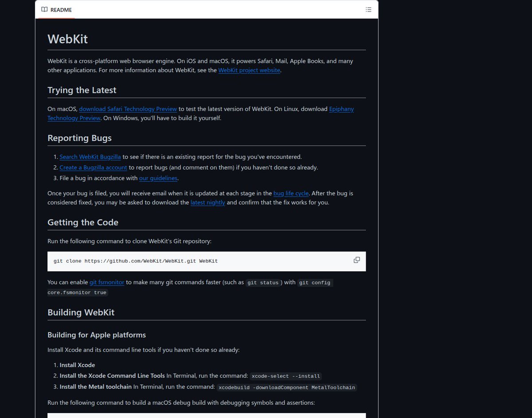
Task: Follow the download Safari Technology Preview link
Action: (x=128, y=109)
